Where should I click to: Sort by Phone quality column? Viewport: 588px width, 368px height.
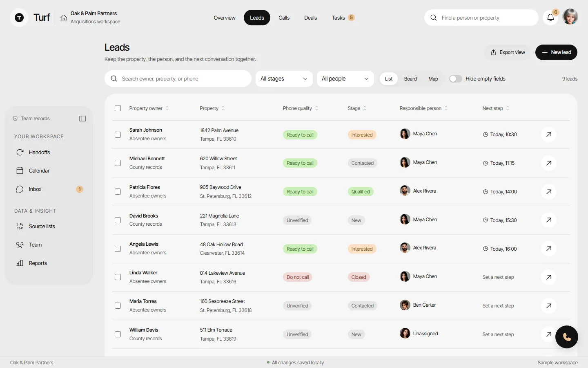(301, 108)
